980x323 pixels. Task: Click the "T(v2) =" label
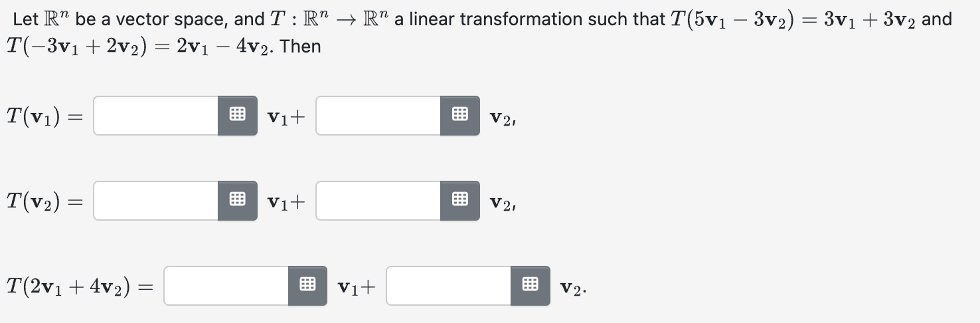(x=42, y=201)
